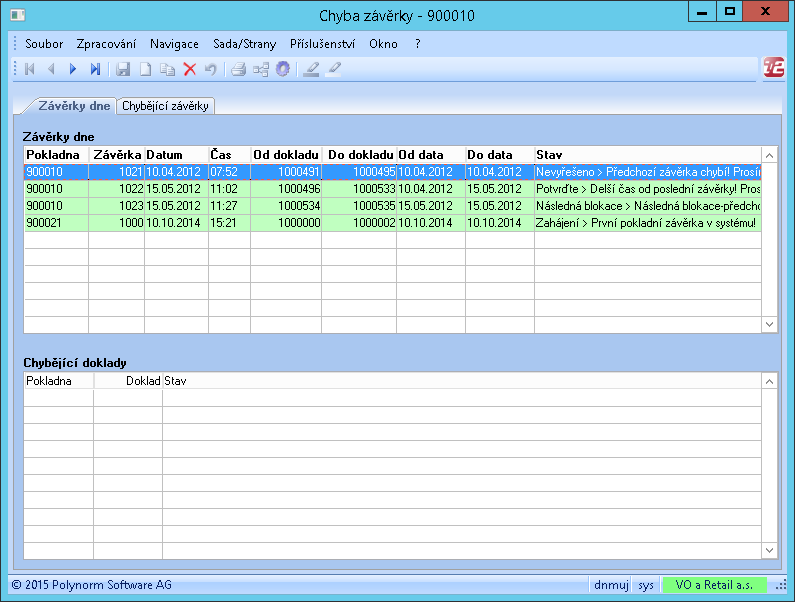Image resolution: width=795 pixels, height=602 pixels.
Task: Click the 1000002 Do dokladu cell
Action: click(359, 223)
